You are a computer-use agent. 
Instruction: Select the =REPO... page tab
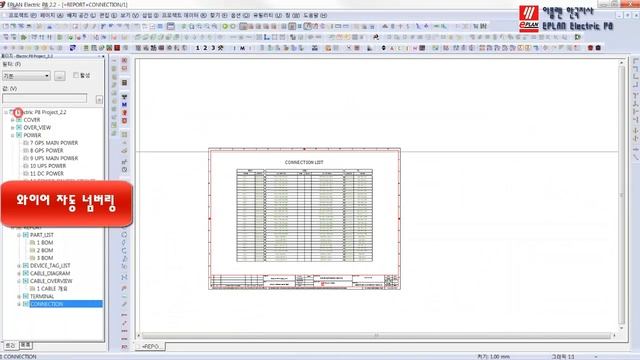[x=150, y=347]
